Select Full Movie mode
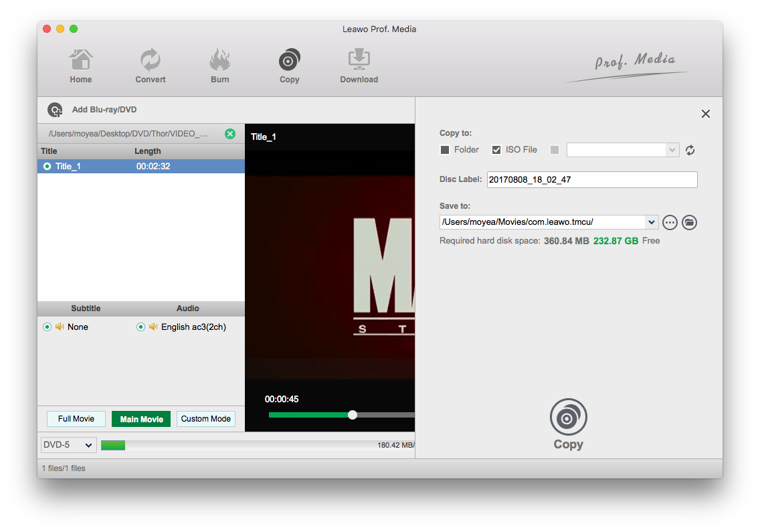This screenshot has height=532, width=760. point(76,418)
